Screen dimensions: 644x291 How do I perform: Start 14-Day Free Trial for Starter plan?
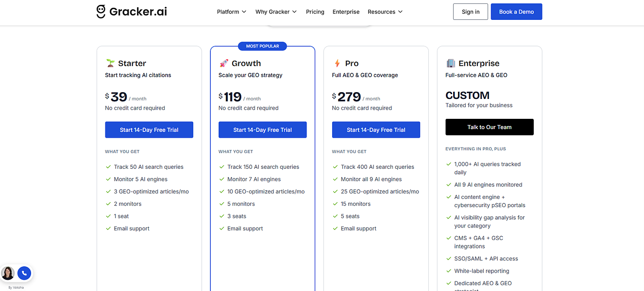pos(149,129)
